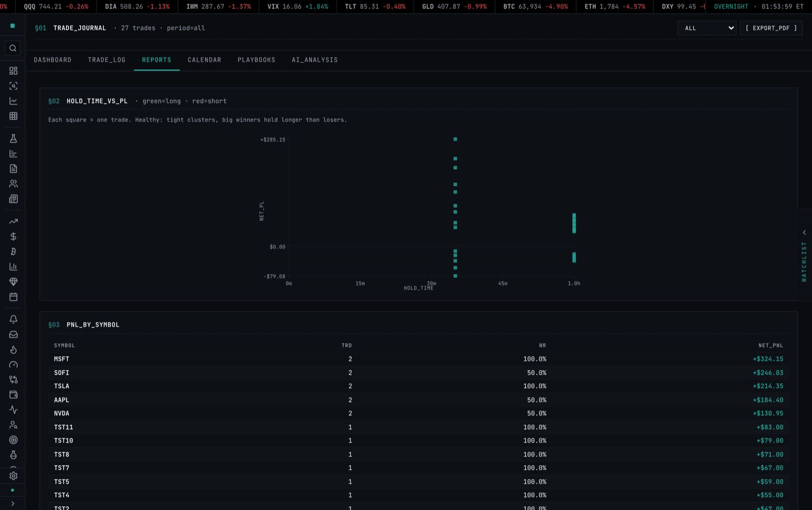
Task: Click the QQQ ticker in top tape
Action: [56, 7]
